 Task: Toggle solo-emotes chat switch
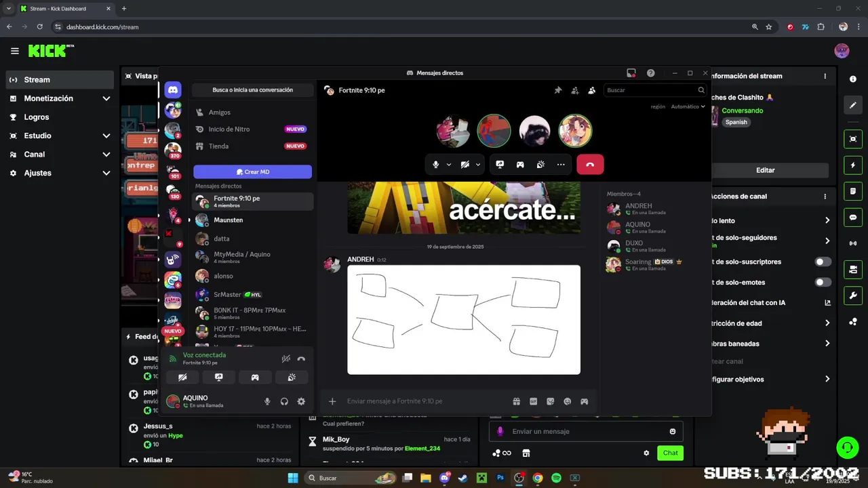[x=823, y=282]
